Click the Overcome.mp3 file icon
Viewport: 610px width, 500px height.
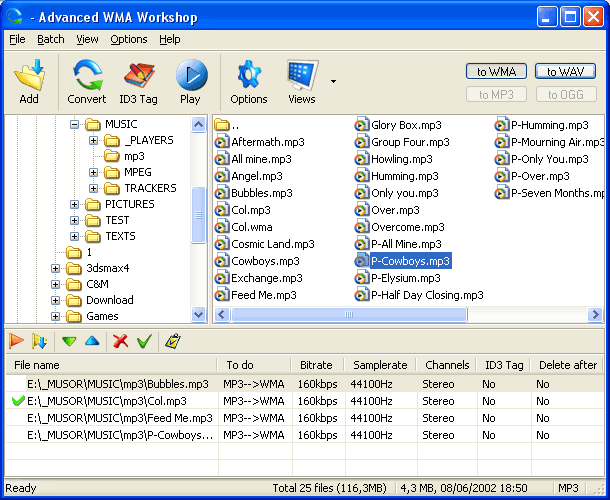pyautogui.click(x=361, y=227)
